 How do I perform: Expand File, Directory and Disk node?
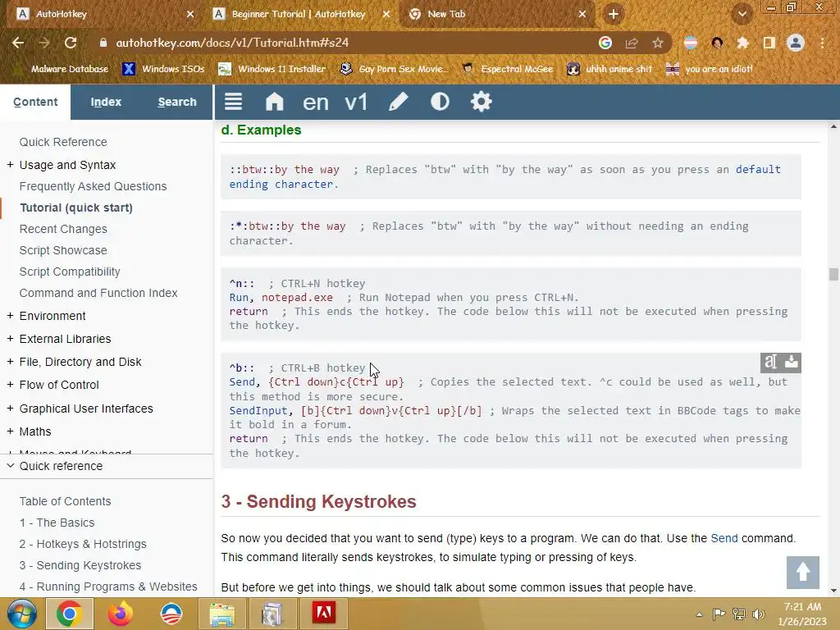click(x=10, y=362)
